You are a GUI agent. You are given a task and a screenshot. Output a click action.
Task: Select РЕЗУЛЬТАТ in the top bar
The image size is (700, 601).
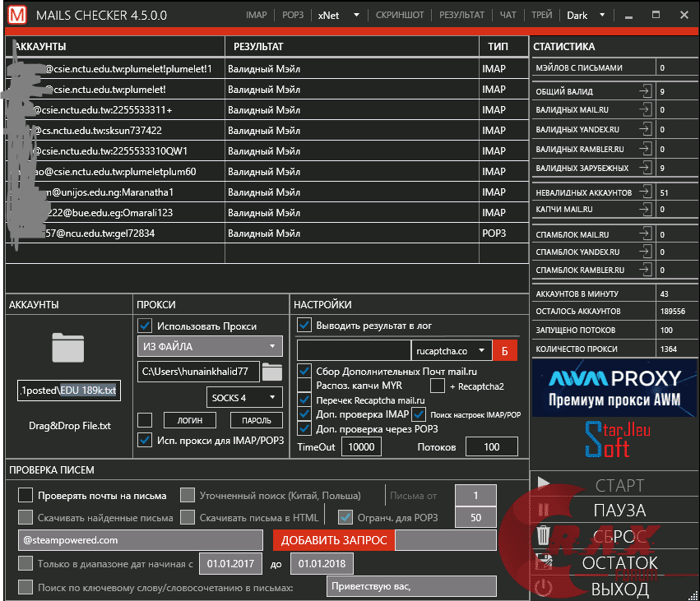(x=461, y=15)
